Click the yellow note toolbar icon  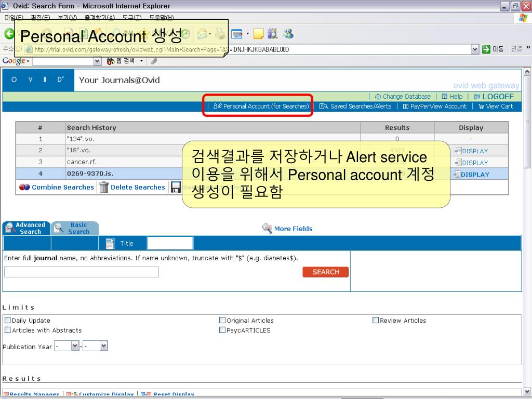click(259, 34)
